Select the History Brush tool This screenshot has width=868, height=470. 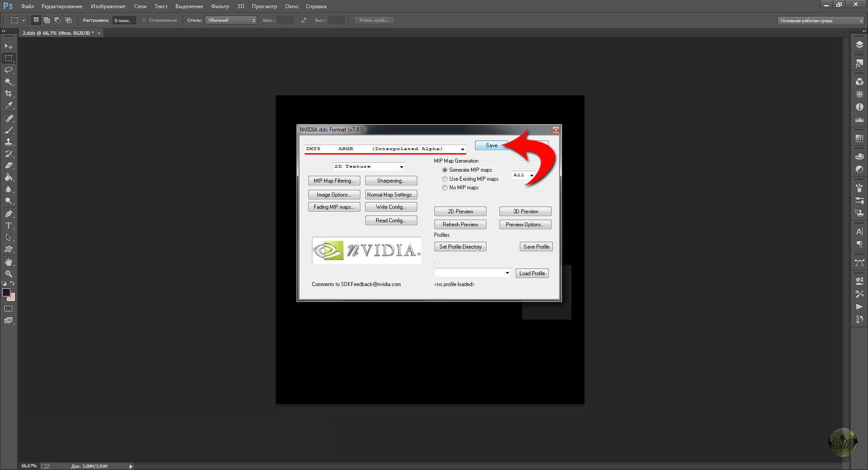click(x=9, y=154)
